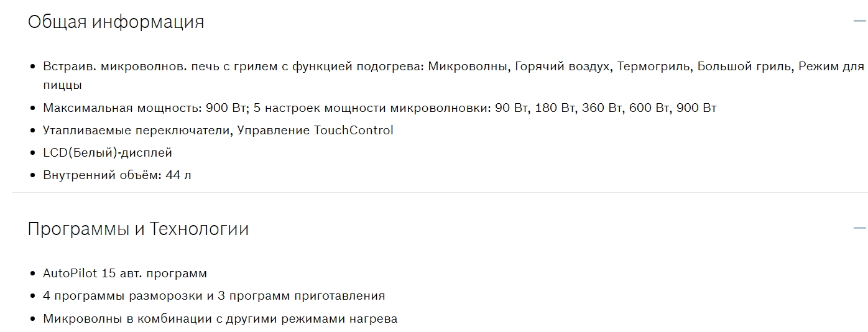Click the Внутренний объём: 44 л item

click(117, 175)
